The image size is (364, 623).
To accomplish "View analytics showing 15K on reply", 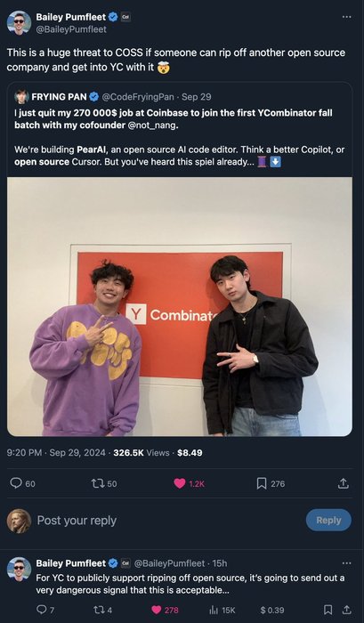I will tap(222, 610).
